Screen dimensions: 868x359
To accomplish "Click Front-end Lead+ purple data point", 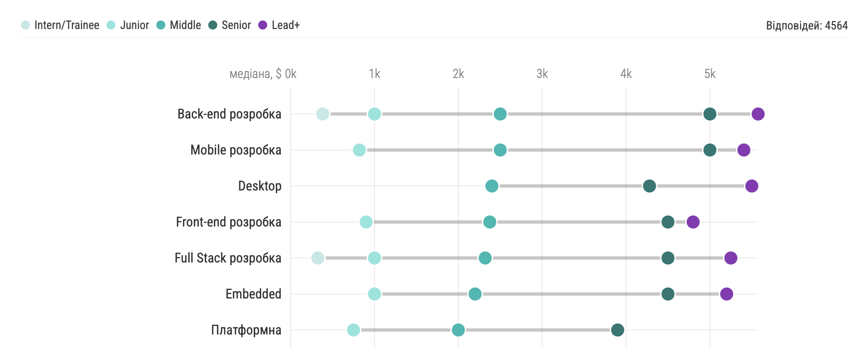I will 693,222.
